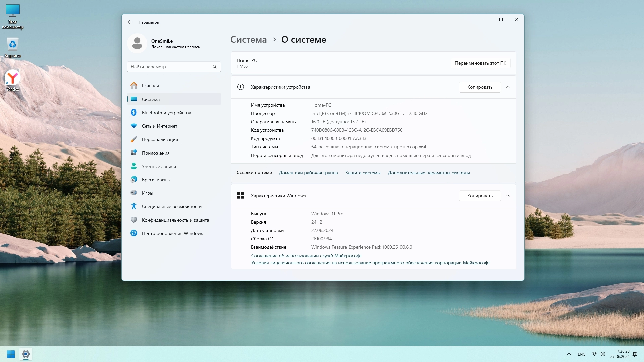Click the volume icon in system tray
Image resolution: width=644 pixels, height=362 pixels.
click(602, 354)
